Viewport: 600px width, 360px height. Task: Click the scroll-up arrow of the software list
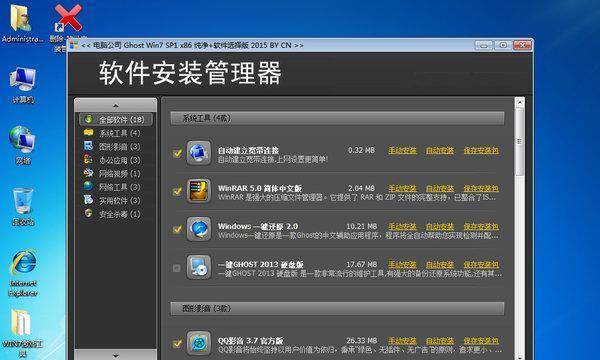[520, 103]
